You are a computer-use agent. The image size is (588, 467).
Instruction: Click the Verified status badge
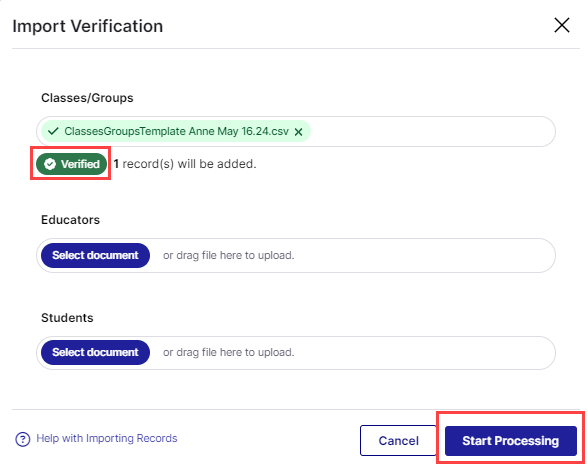pyautogui.click(x=71, y=164)
